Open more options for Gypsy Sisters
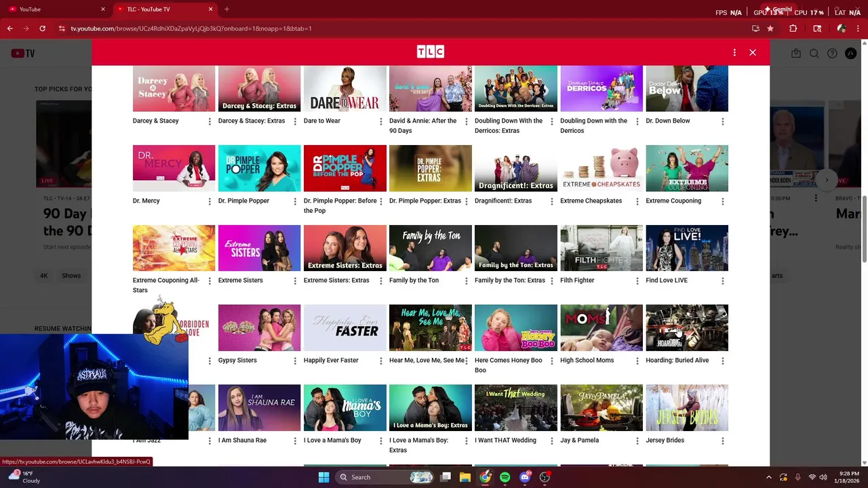Screen dimensions: 868x488 coord(294,361)
